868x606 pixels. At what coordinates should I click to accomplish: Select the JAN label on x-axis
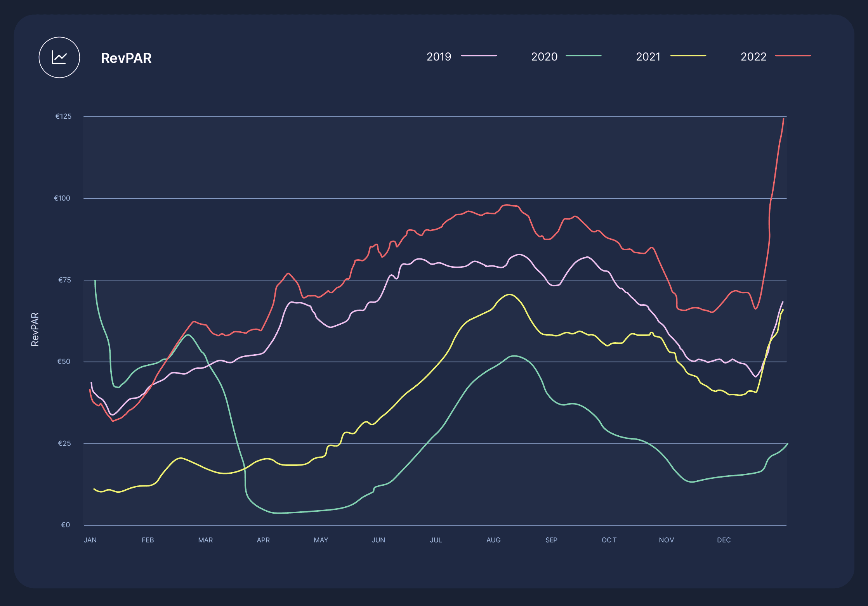click(x=90, y=540)
